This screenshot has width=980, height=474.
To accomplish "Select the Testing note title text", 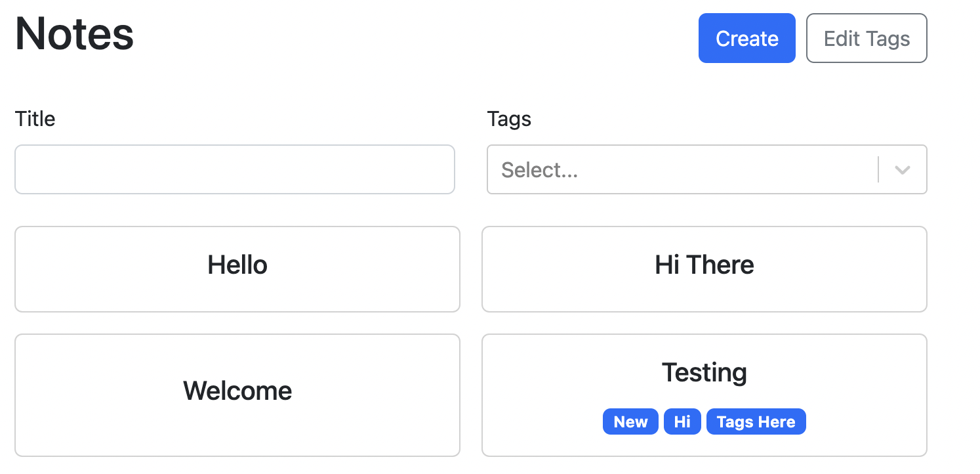I will pos(704,372).
